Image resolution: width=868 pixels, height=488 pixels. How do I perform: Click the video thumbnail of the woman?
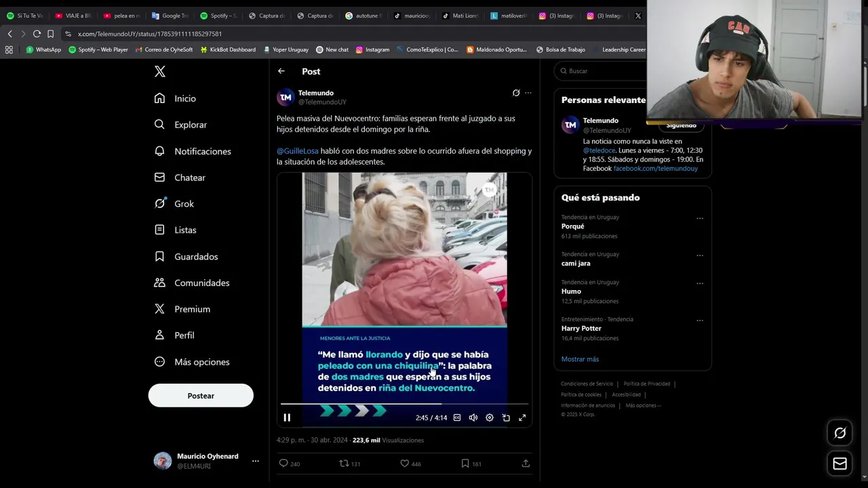pyautogui.click(x=404, y=251)
